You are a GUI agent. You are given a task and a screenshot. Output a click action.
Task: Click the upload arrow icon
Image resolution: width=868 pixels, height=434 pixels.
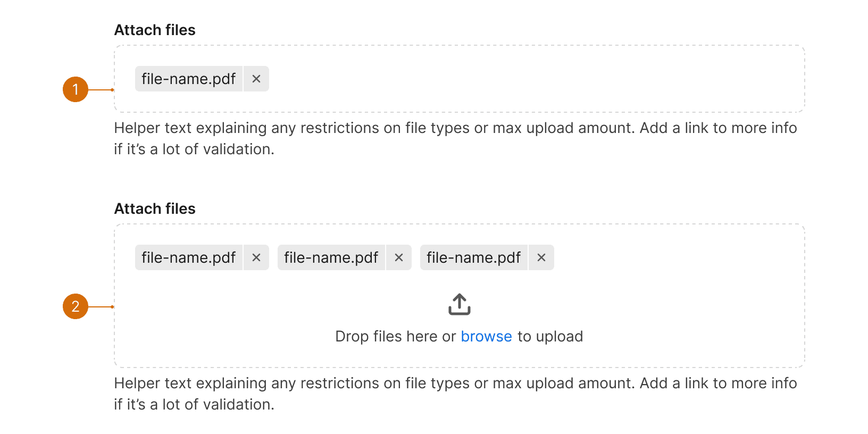460,304
